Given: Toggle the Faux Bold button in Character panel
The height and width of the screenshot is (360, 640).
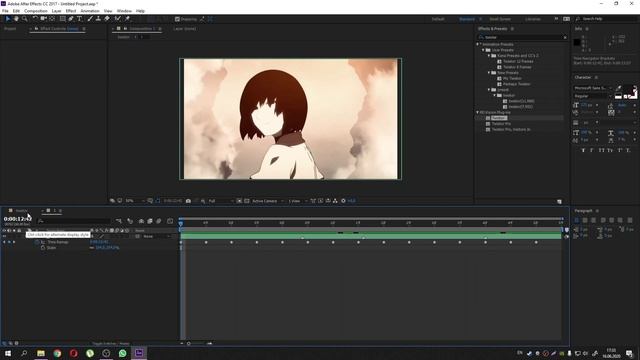Looking at the screenshot, I should click(x=583, y=150).
